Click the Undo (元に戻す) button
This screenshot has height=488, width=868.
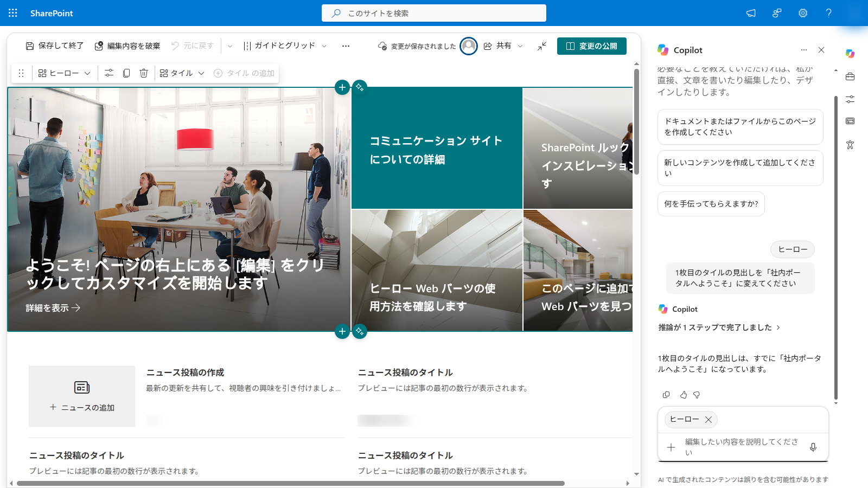pos(193,46)
